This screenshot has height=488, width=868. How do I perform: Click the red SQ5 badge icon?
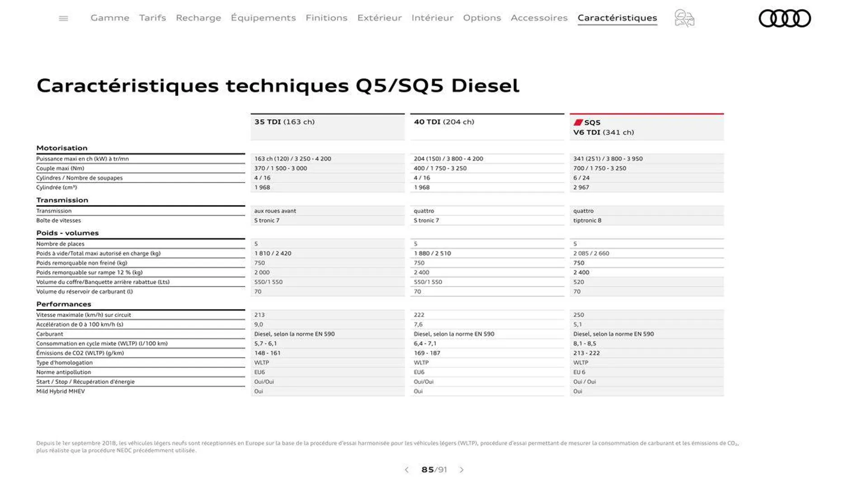click(578, 122)
